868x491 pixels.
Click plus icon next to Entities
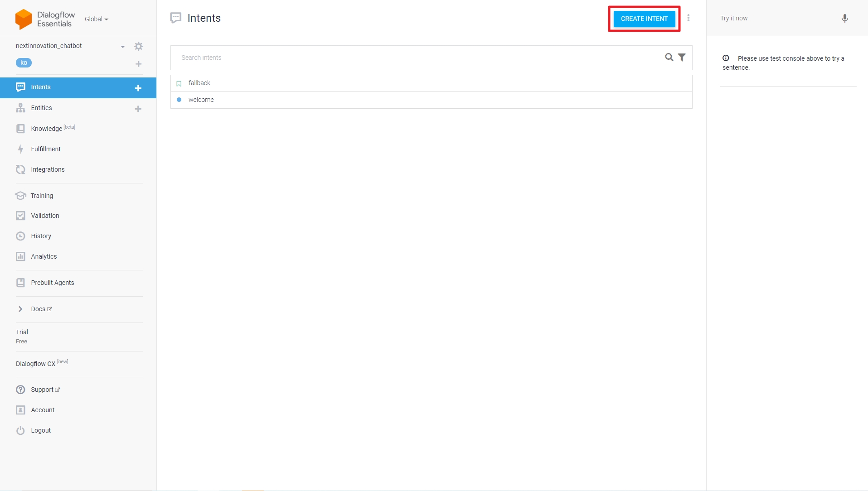point(138,109)
